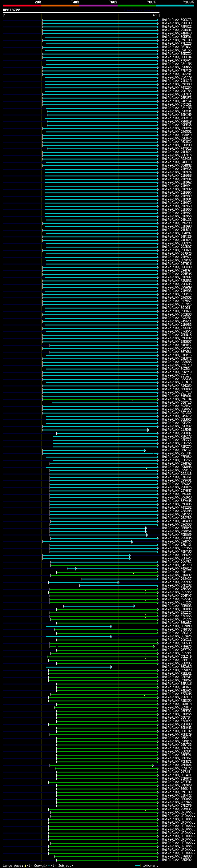The image size is (197, 868).
Task: Click the white query sequence bar
Action: pos(81,13)
